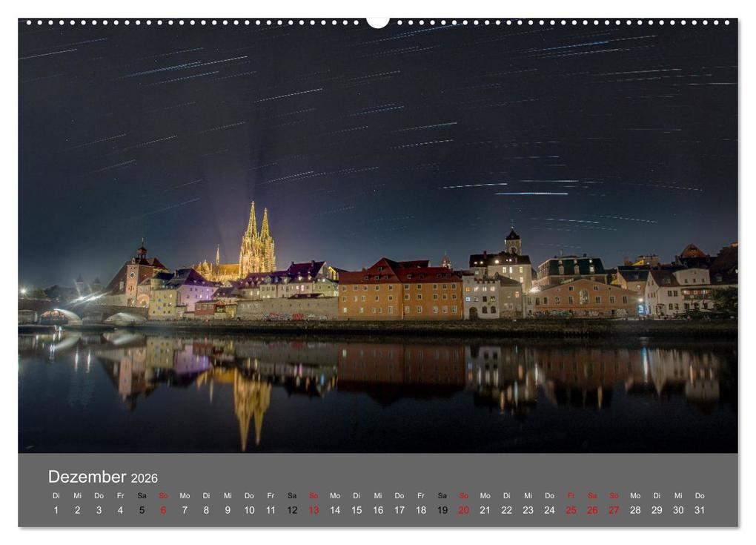
Task: Select red Sunday date 6
Action: coord(163,510)
